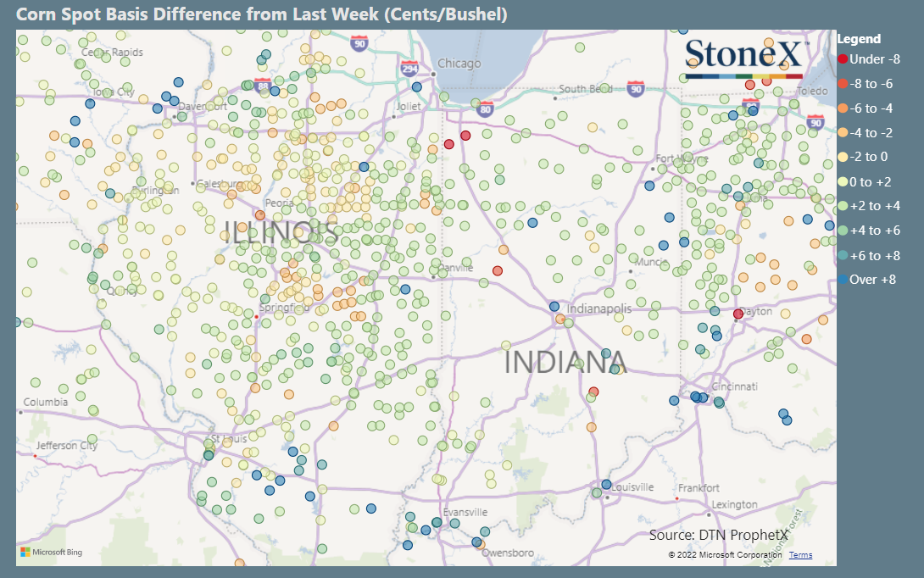Click the Legend heading
This screenshot has height=578, width=924.
click(x=860, y=39)
